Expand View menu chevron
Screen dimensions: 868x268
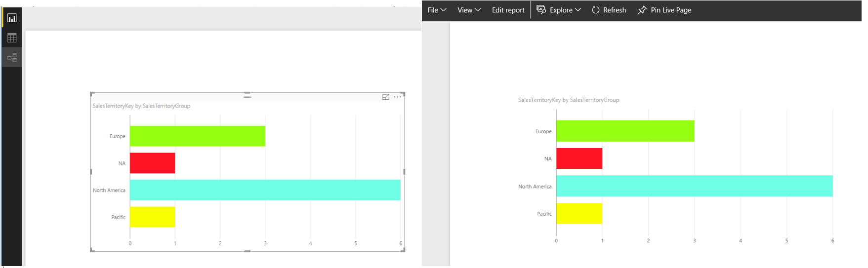click(478, 10)
